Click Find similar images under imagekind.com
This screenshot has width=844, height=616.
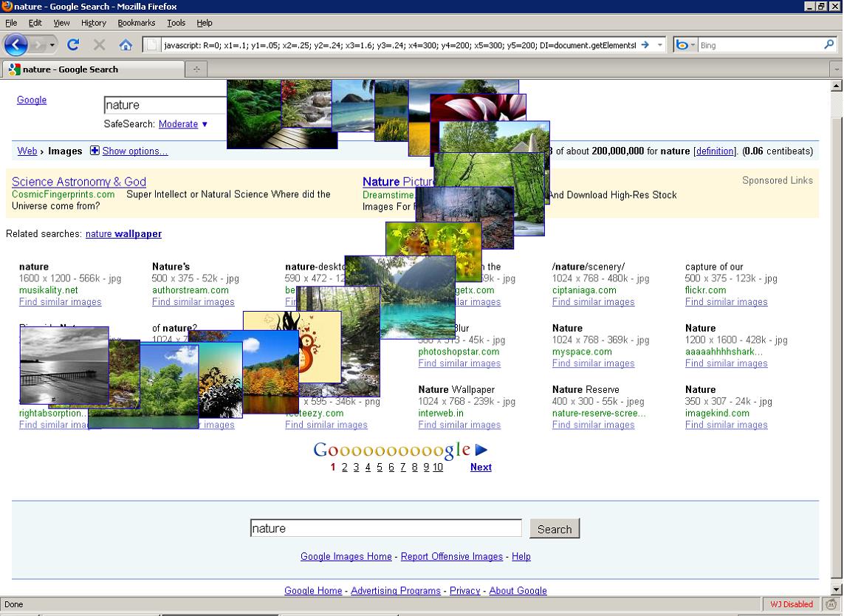(x=726, y=424)
